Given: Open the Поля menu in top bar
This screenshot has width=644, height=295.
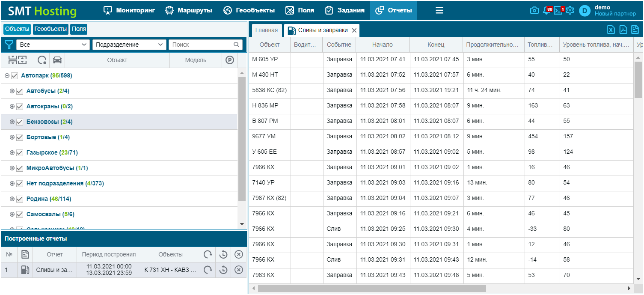Looking at the screenshot, I should click(300, 10).
